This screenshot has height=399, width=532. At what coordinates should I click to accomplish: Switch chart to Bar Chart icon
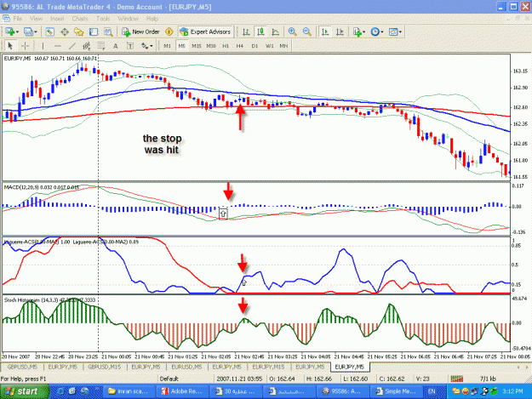[x=246, y=31]
